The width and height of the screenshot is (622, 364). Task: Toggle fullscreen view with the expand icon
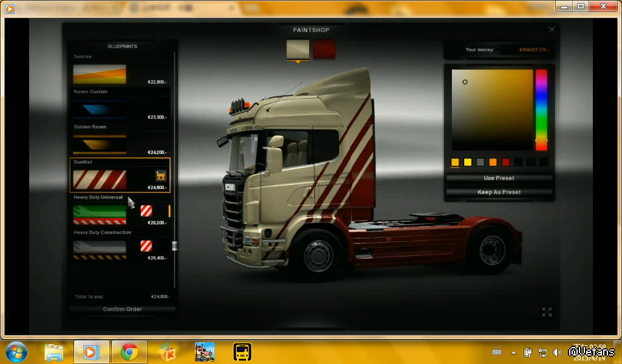coord(547,312)
